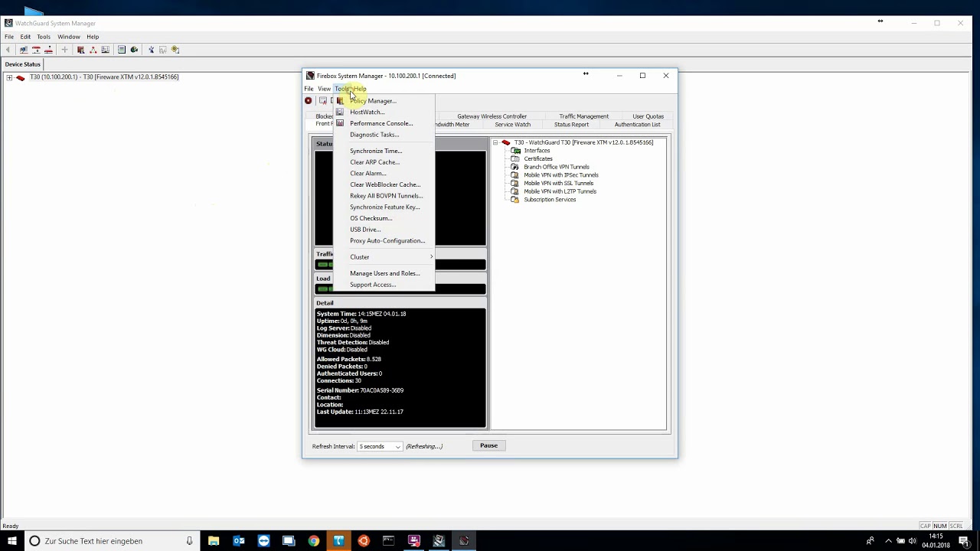The width and height of the screenshot is (980, 551).
Task: Select Clear WebBlocker Cache
Action: (385, 184)
